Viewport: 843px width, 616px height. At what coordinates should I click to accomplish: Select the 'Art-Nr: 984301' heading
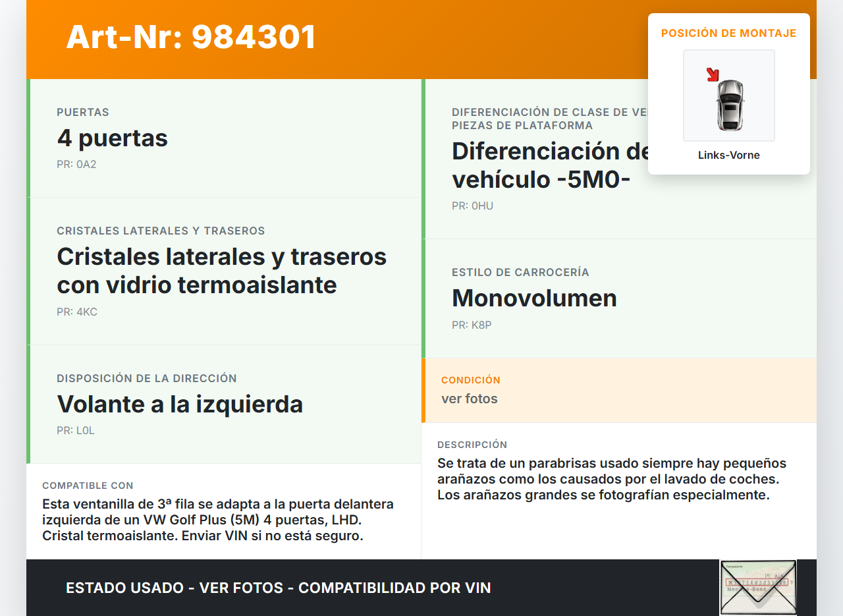coord(191,37)
